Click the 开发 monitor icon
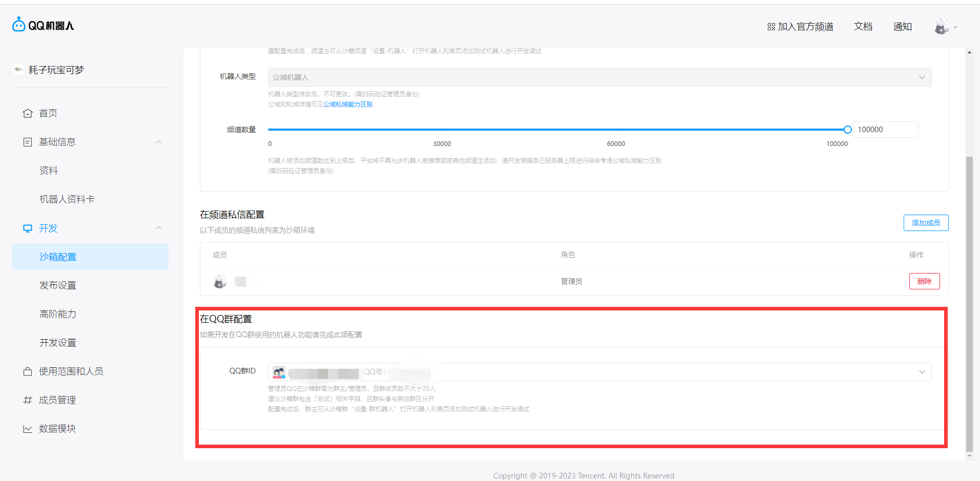 tap(28, 228)
